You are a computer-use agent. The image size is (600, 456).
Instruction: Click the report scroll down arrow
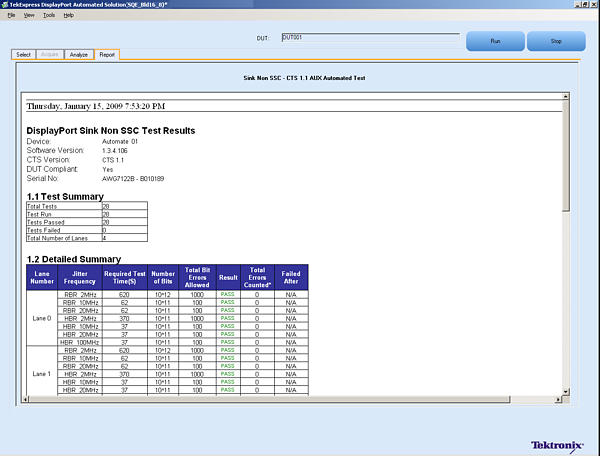click(566, 391)
